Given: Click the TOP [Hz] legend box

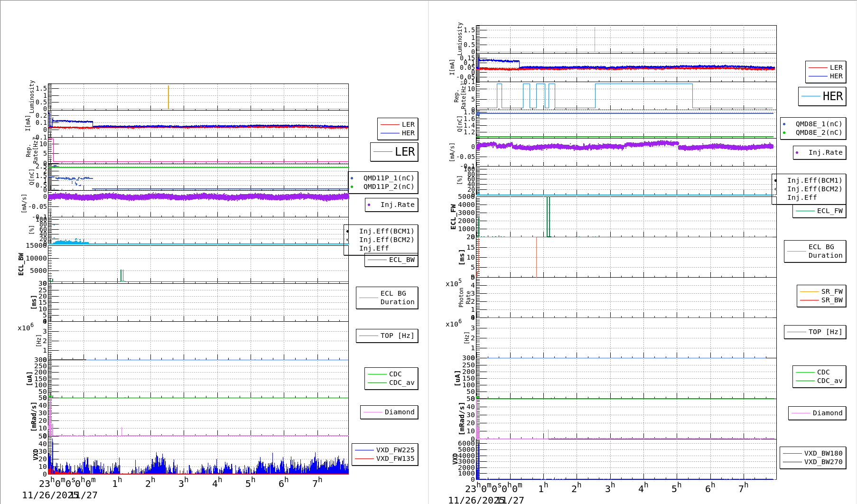Looking at the screenshot, I should click(x=387, y=336).
